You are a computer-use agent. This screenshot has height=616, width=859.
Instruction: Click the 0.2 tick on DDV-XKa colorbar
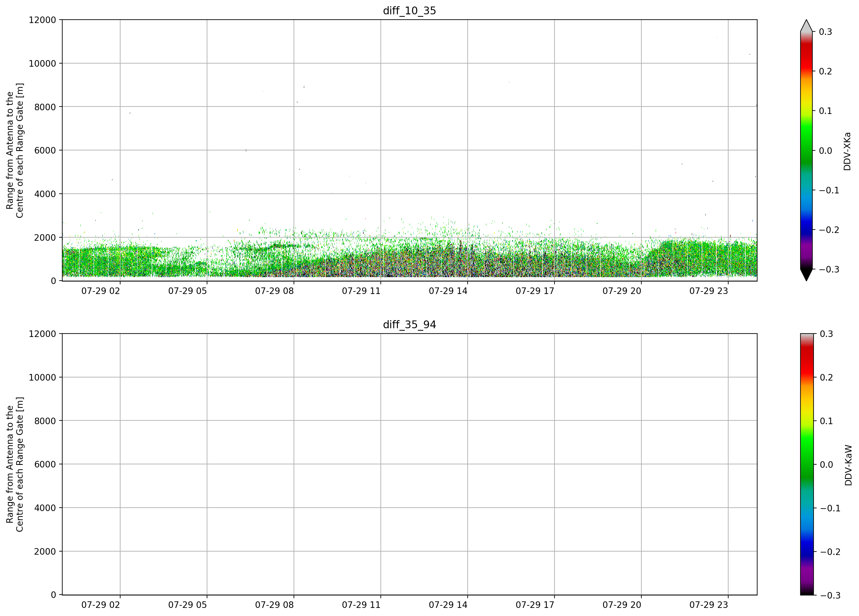point(825,71)
